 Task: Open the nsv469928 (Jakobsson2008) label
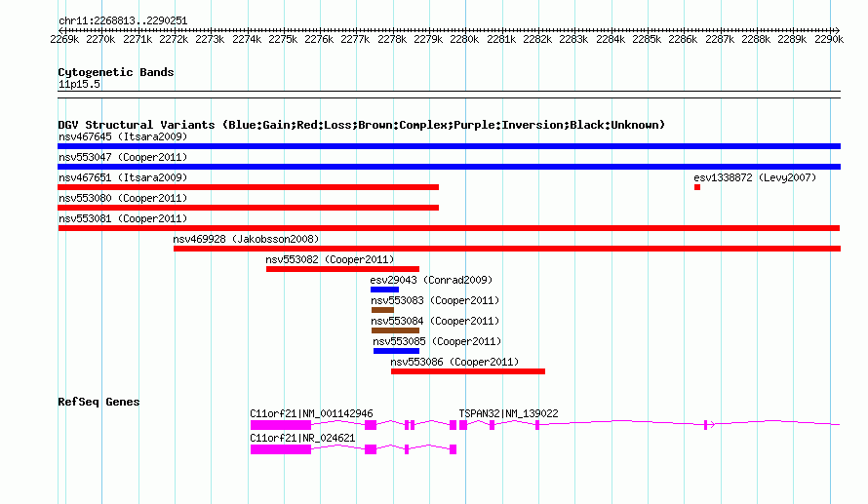coord(247,239)
